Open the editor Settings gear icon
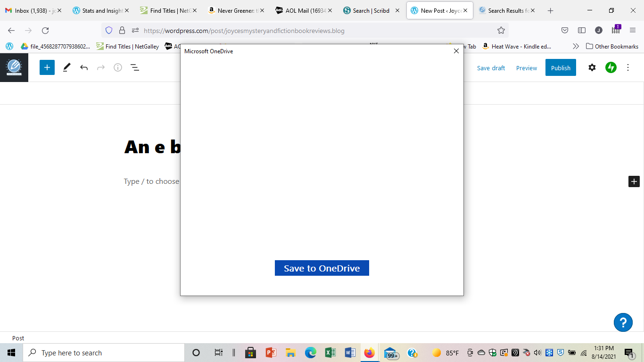Screen dimensions: 644x362 click(x=592, y=67)
